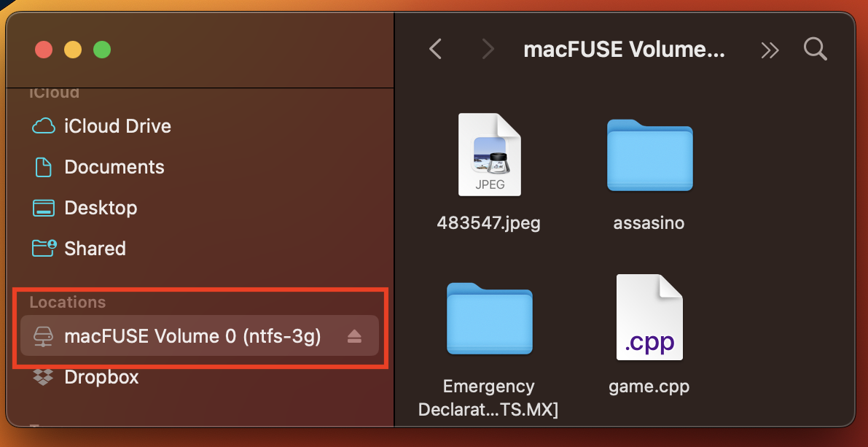Click the Dropbox logo icon in sidebar

point(43,377)
